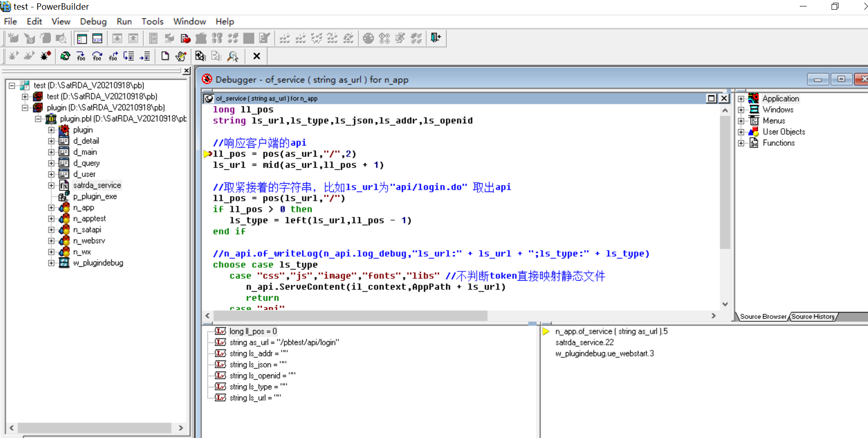Stop debugging with the black X icon
Image resolution: width=868 pixels, height=438 pixels.
[x=256, y=56]
